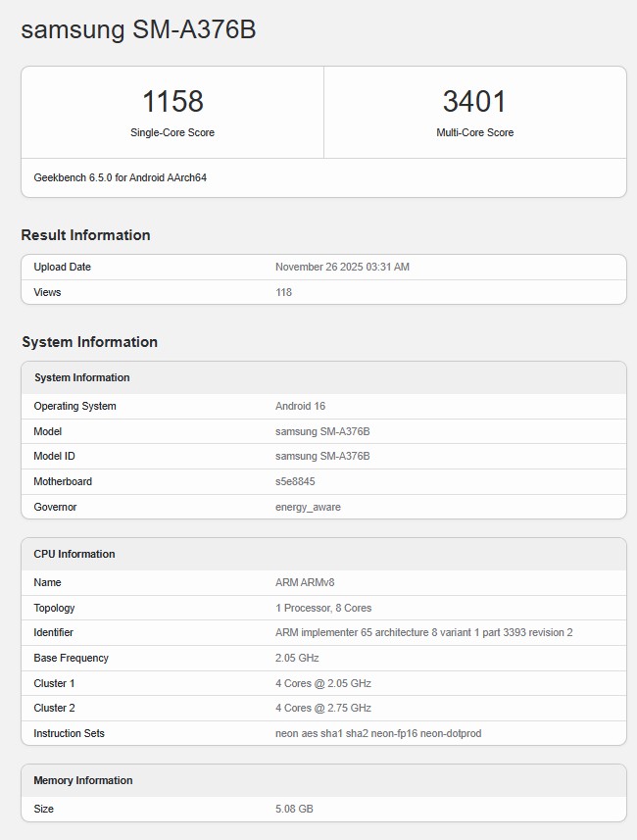The image size is (637, 840).
Task: Click the Views count 118
Action: pyautogui.click(x=283, y=292)
